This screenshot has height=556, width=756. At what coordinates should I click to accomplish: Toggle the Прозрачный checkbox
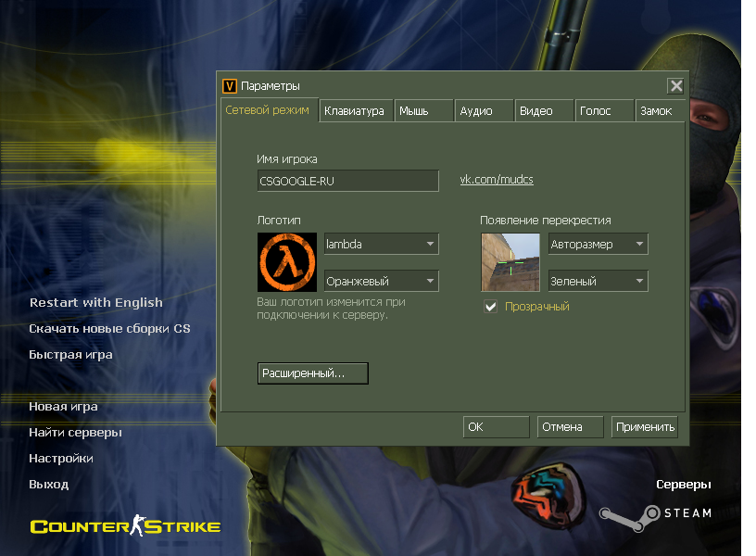[491, 307]
